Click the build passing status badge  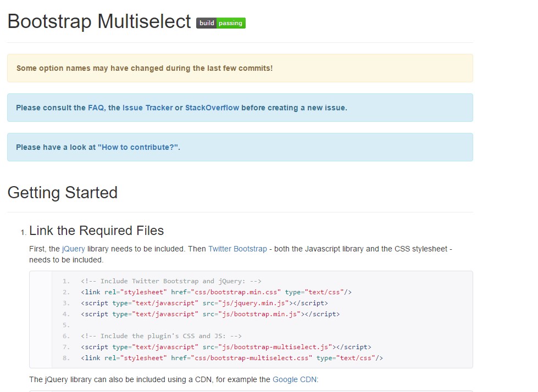click(221, 23)
